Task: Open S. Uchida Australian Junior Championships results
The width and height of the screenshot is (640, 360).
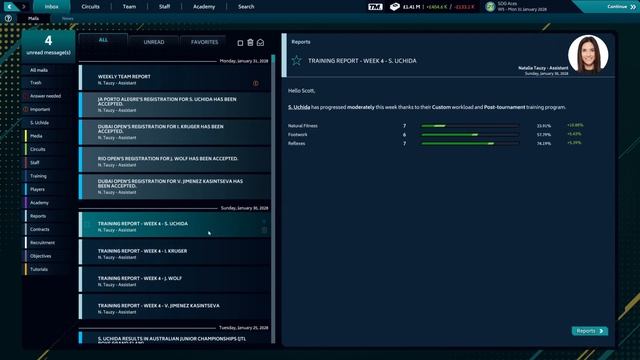Action: tap(175, 338)
